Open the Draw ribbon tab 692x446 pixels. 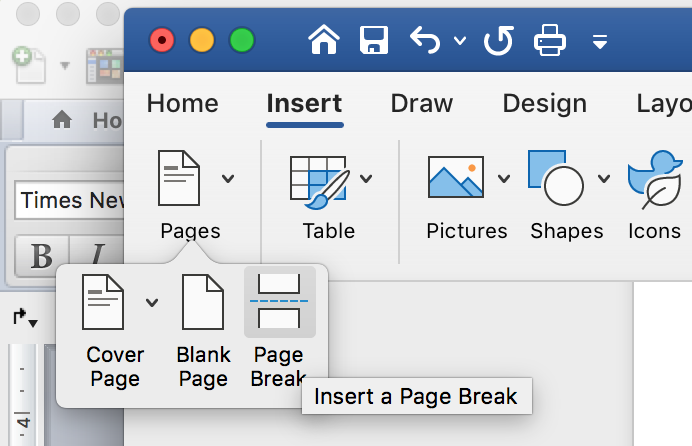pos(422,104)
